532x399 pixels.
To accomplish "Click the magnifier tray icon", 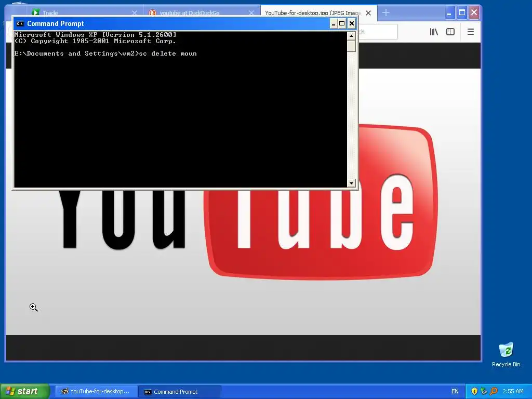I will click(494, 392).
